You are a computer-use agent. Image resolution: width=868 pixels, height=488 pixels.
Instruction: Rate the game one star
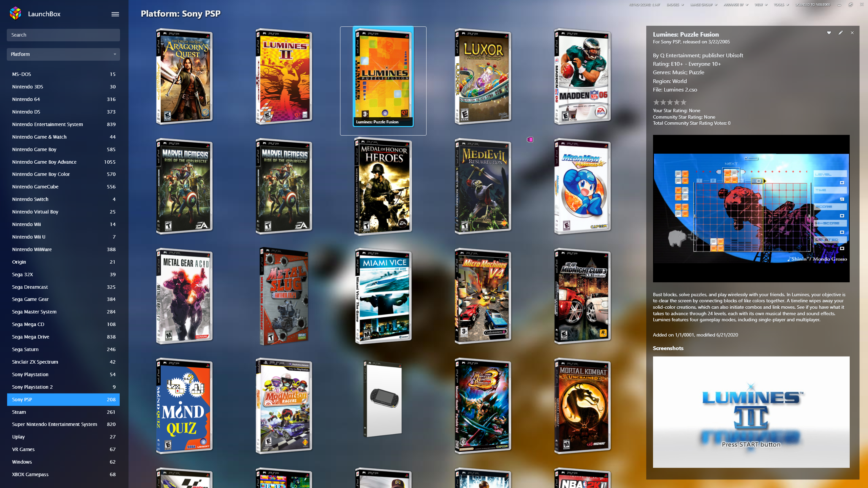[x=656, y=102]
